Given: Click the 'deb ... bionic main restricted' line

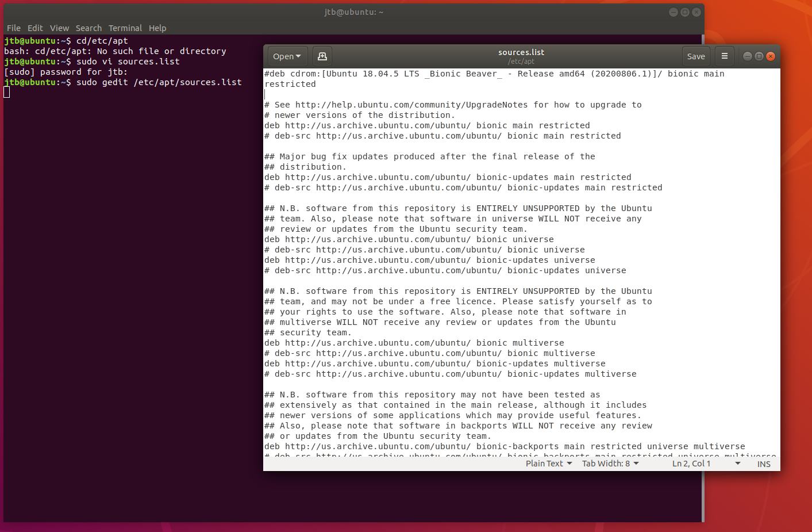Looking at the screenshot, I should coord(427,125).
